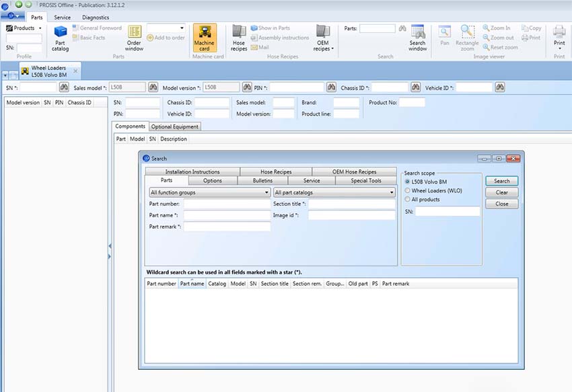The height and width of the screenshot is (392, 572).
Task: Open the Options tab in Search dialog
Action: [213, 180]
